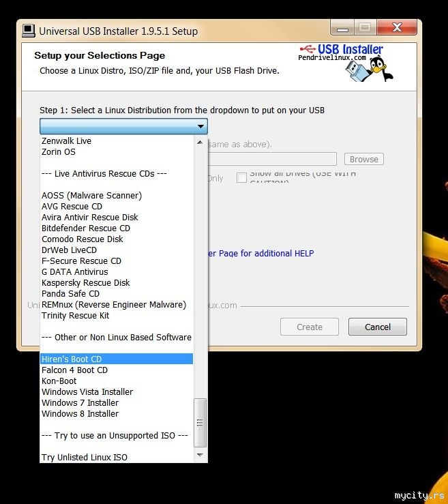
Task: Select Windows 8 Installer
Action: click(117, 414)
